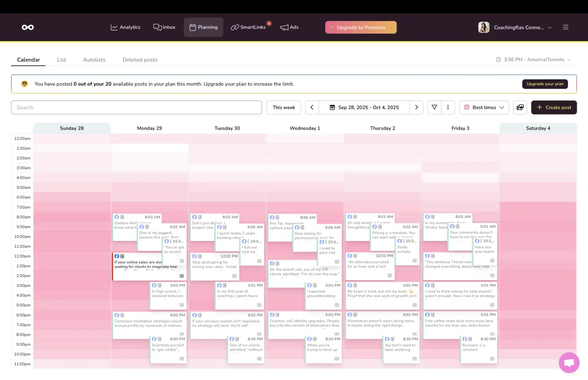588x380 pixels.
Task: Open Monday 3:01 PM high school post
Action: pos(168,295)
